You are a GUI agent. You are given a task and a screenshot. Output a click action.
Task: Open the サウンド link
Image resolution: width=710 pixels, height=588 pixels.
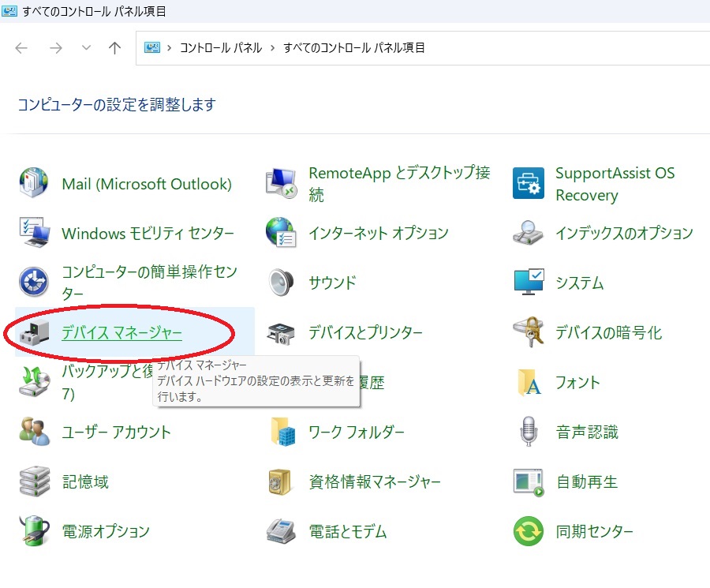click(332, 283)
